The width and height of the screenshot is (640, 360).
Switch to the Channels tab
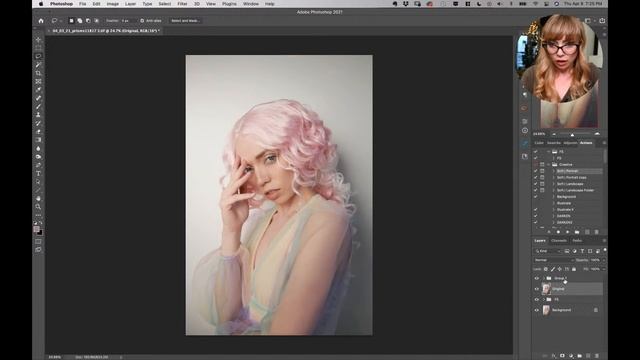(x=559, y=241)
